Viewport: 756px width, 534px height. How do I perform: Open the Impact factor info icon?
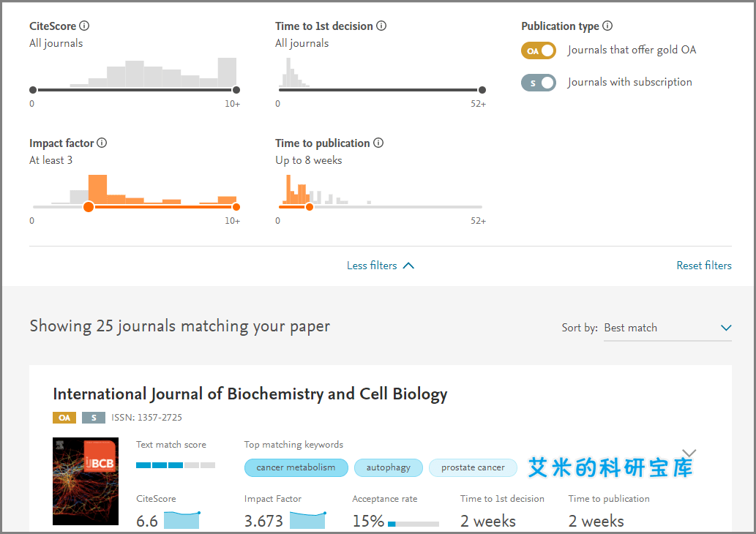[x=102, y=143]
